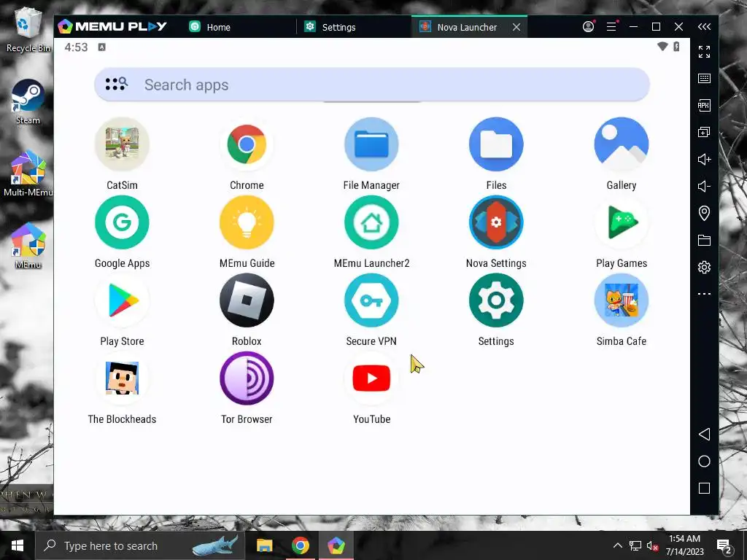Image resolution: width=747 pixels, height=560 pixels.
Task: Click the MEMU PLAY logo
Action: coord(112,27)
